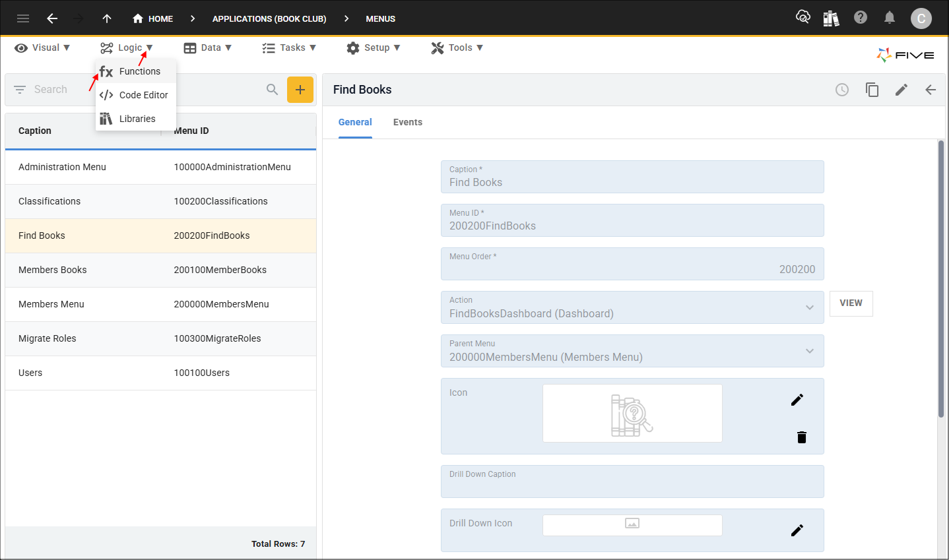This screenshot has width=949, height=560.
Task: Delete the Icon with trash button
Action: tap(802, 437)
